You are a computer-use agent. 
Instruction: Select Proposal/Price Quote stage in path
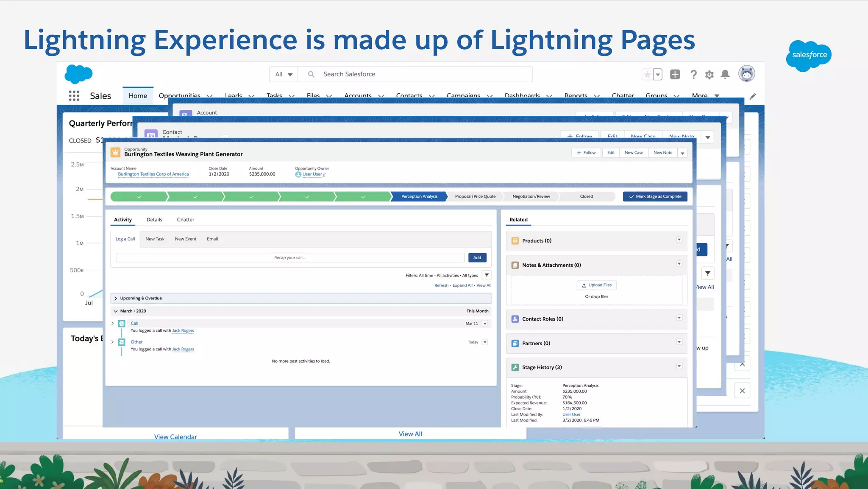tap(475, 196)
